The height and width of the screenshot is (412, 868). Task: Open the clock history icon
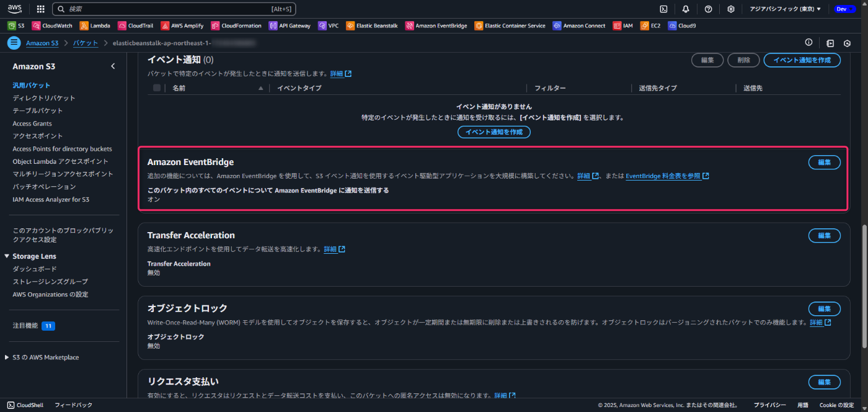coord(848,43)
